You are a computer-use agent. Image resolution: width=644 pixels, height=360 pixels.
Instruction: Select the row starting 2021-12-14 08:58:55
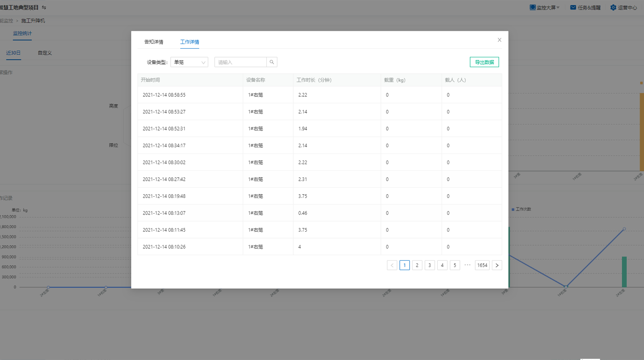320,95
